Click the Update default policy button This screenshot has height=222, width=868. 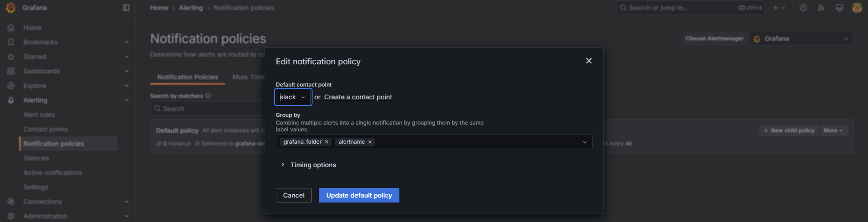pyautogui.click(x=359, y=195)
